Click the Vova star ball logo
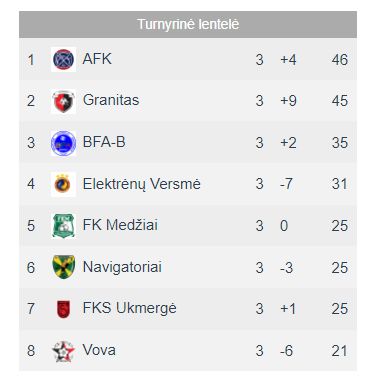This screenshot has height=382, width=388. pyautogui.click(x=63, y=351)
